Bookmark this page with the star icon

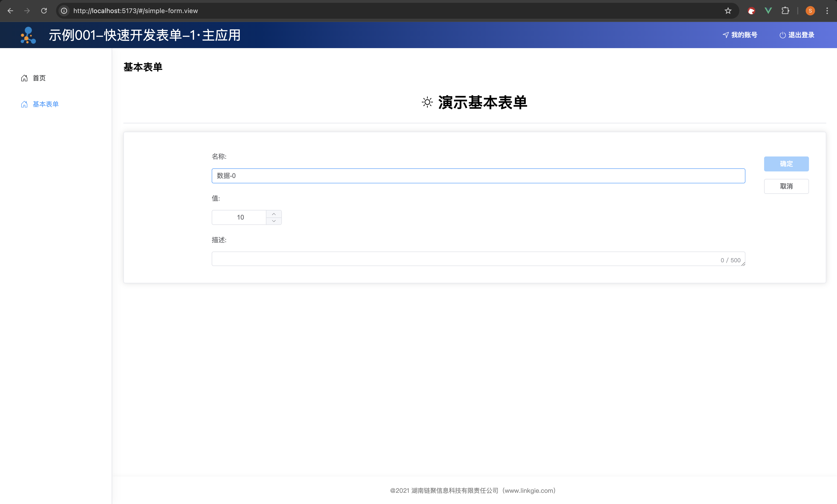tap(728, 11)
